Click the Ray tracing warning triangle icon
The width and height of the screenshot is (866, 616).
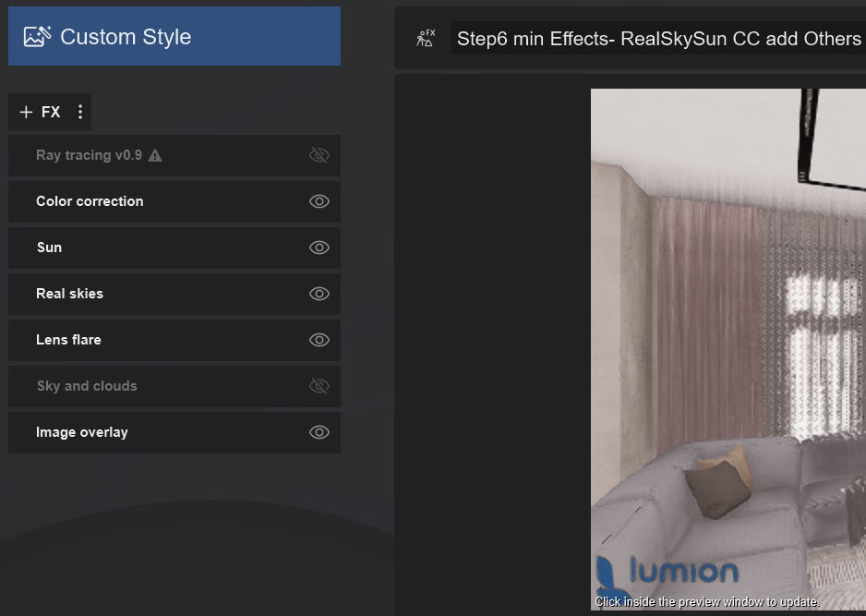(155, 155)
